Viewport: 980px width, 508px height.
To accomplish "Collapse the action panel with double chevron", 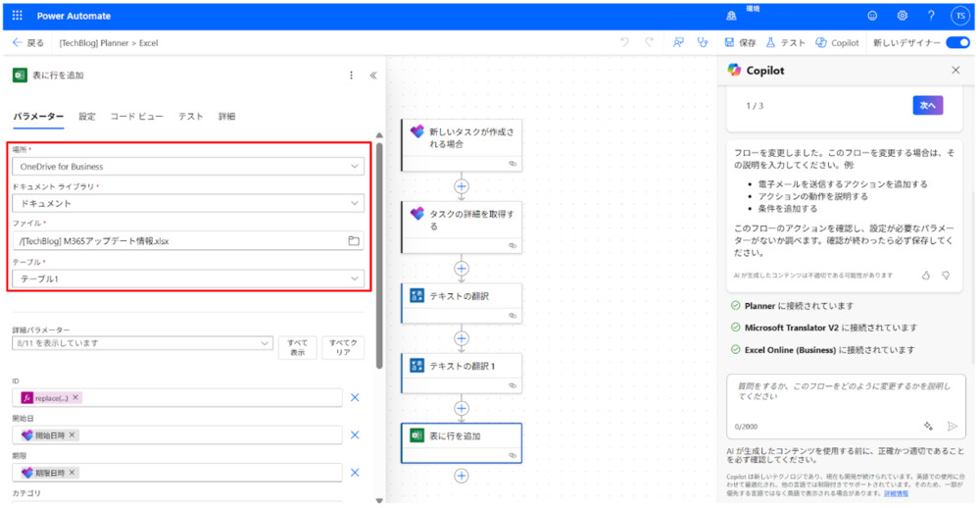I will tap(373, 76).
